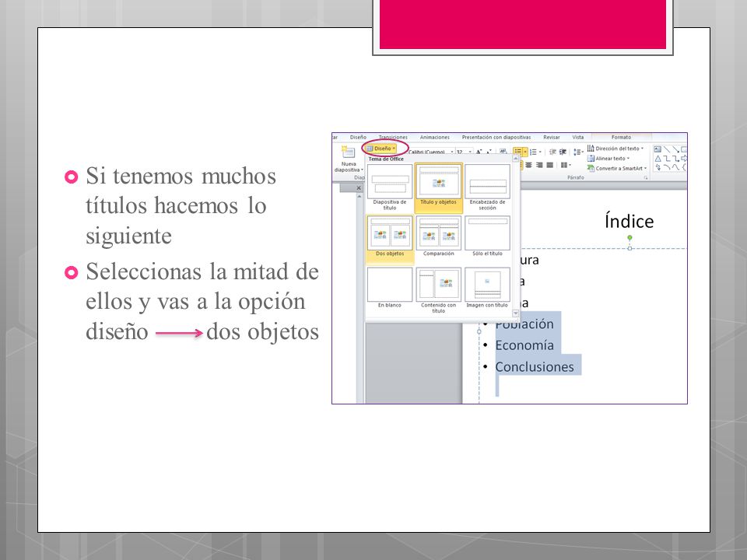Click layout gallery scroll up arrow
This screenshot has width=747, height=560.
click(x=515, y=159)
